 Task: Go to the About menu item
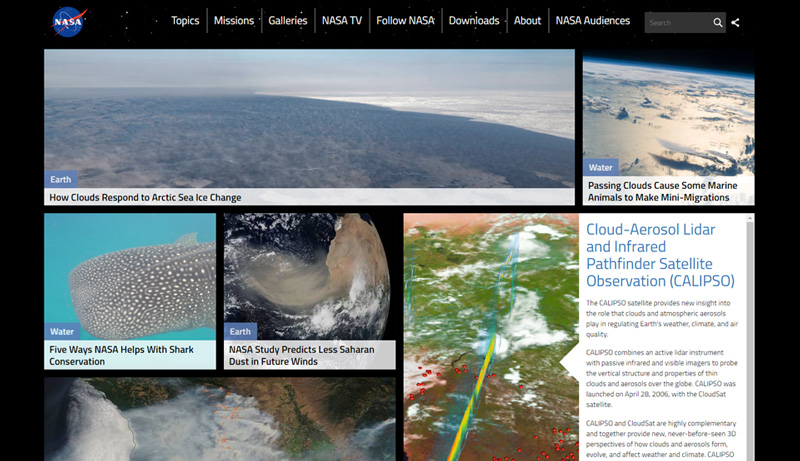click(527, 21)
